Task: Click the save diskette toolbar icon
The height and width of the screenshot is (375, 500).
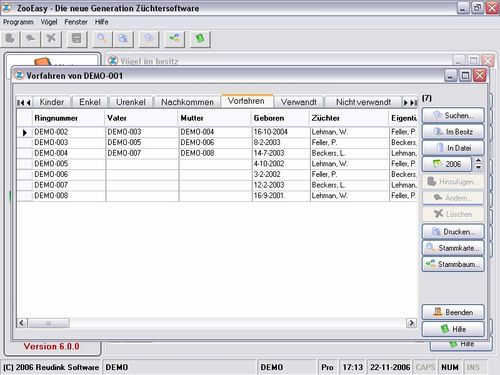Action: (x=77, y=39)
